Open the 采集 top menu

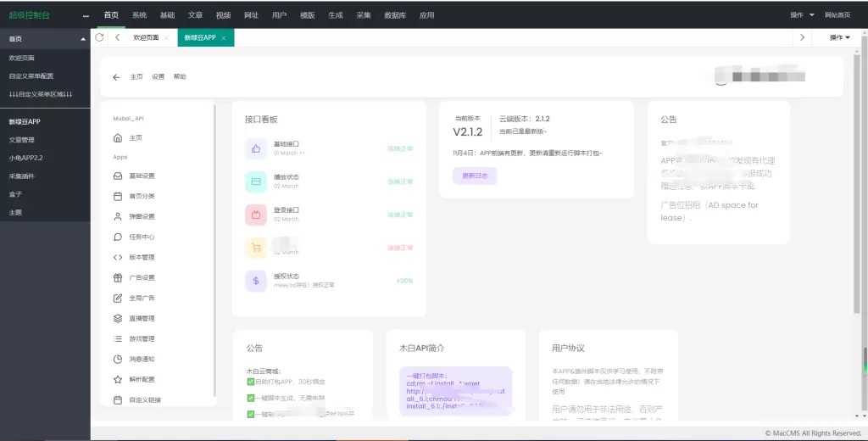click(364, 15)
